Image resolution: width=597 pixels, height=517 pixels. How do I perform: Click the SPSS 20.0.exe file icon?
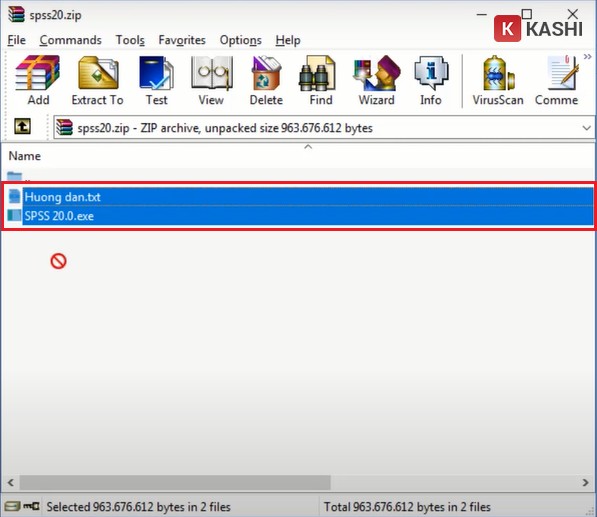(14, 215)
